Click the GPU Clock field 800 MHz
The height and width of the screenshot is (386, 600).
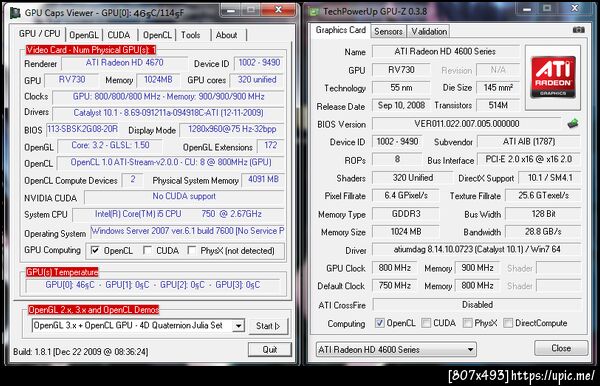coord(395,268)
